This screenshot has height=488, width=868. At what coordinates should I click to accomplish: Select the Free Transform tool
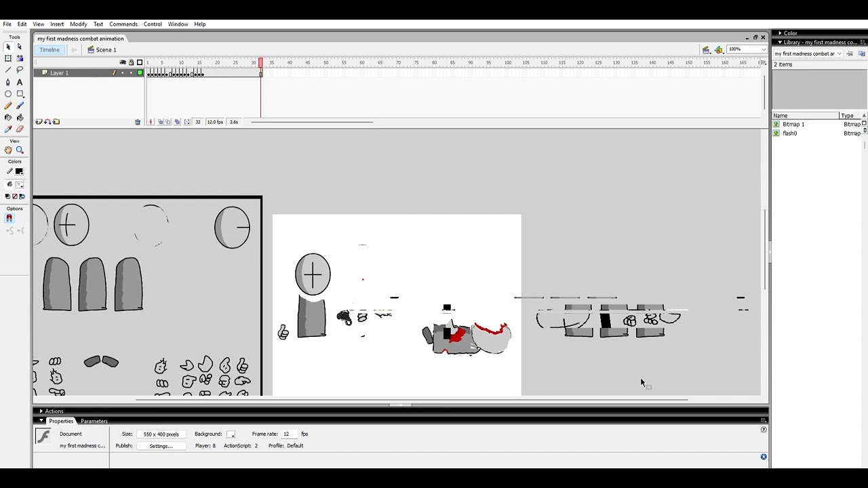pyautogui.click(x=8, y=58)
